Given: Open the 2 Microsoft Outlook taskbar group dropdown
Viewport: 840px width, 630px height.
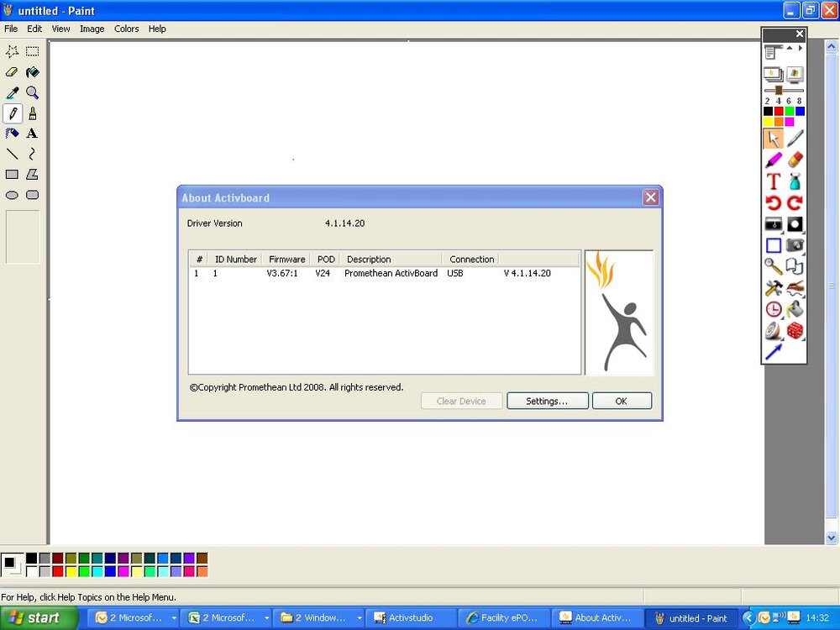Looking at the screenshot, I should click(174, 617).
